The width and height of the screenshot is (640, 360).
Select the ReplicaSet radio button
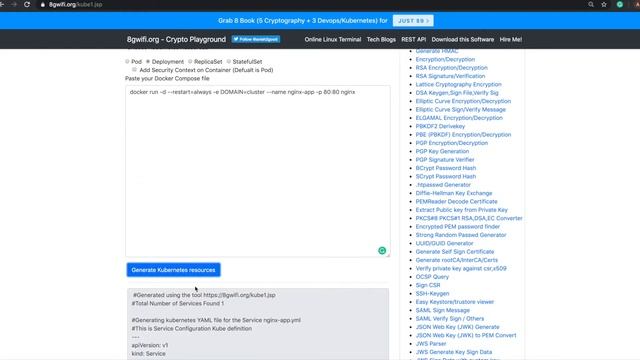190,62
